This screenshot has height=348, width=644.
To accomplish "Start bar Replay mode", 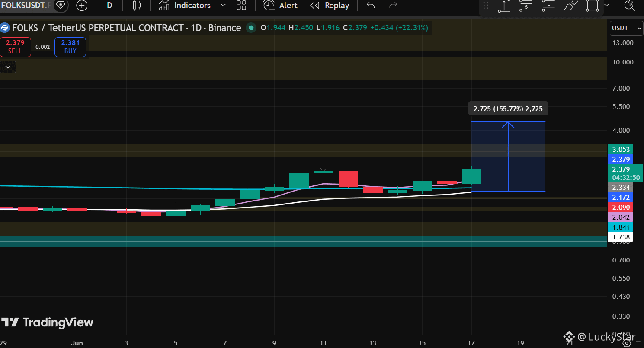I will coord(330,6).
